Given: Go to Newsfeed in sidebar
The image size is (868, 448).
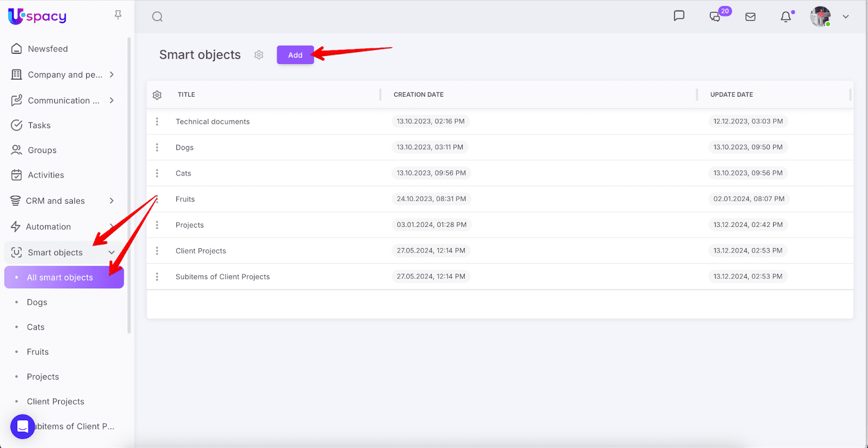Looking at the screenshot, I should pos(48,49).
